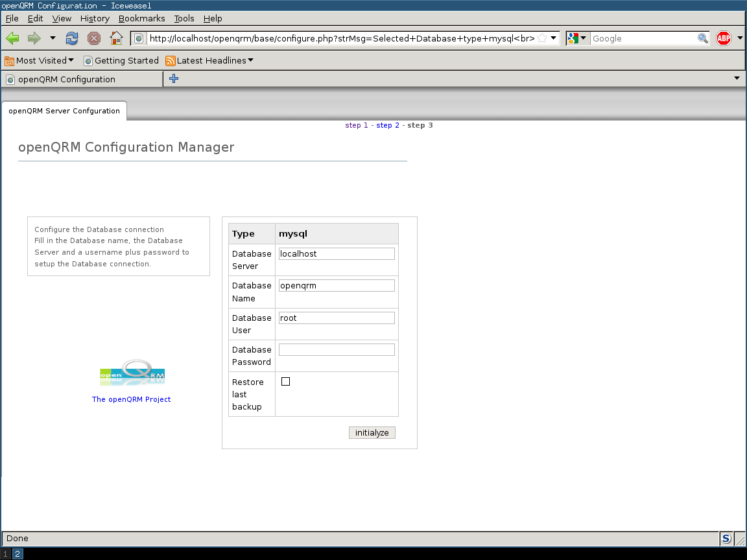Click the S status bar icon
747x560 pixels.
[726, 539]
